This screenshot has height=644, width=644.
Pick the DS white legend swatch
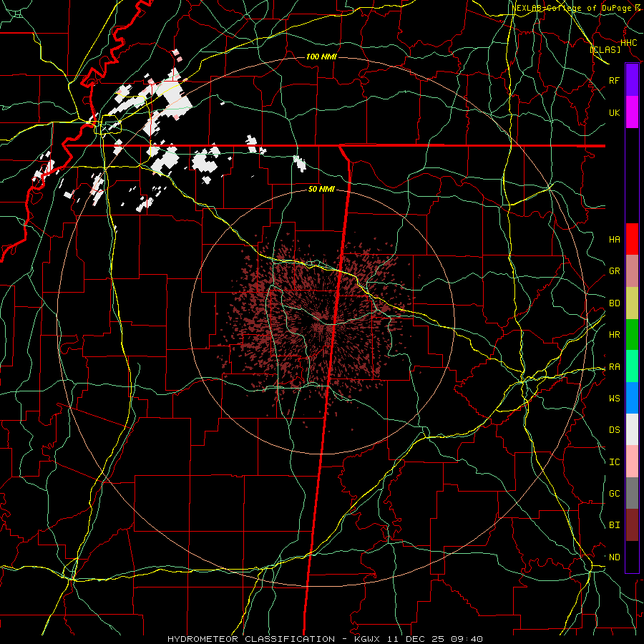tap(632, 429)
